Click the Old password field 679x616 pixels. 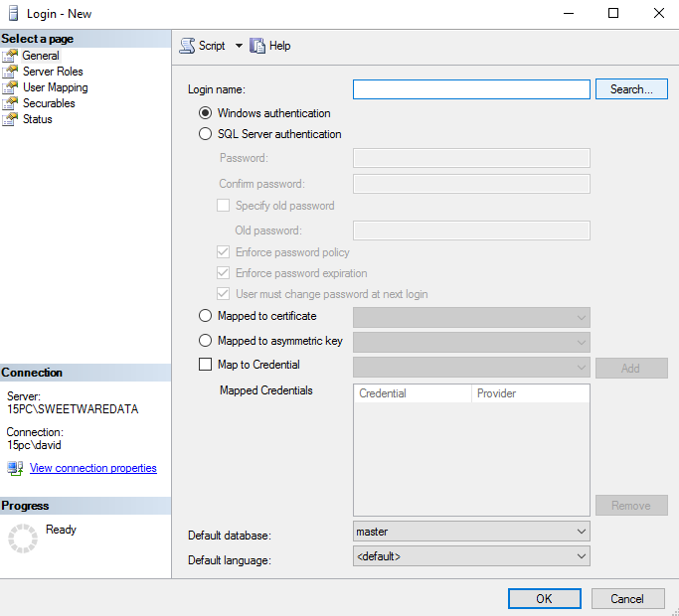coord(471,231)
